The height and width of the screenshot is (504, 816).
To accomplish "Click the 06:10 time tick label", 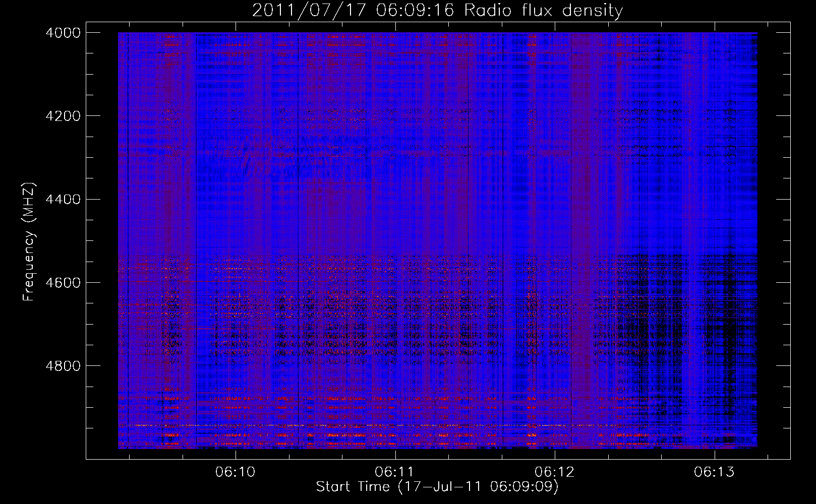I will pyautogui.click(x=236, y=472).
